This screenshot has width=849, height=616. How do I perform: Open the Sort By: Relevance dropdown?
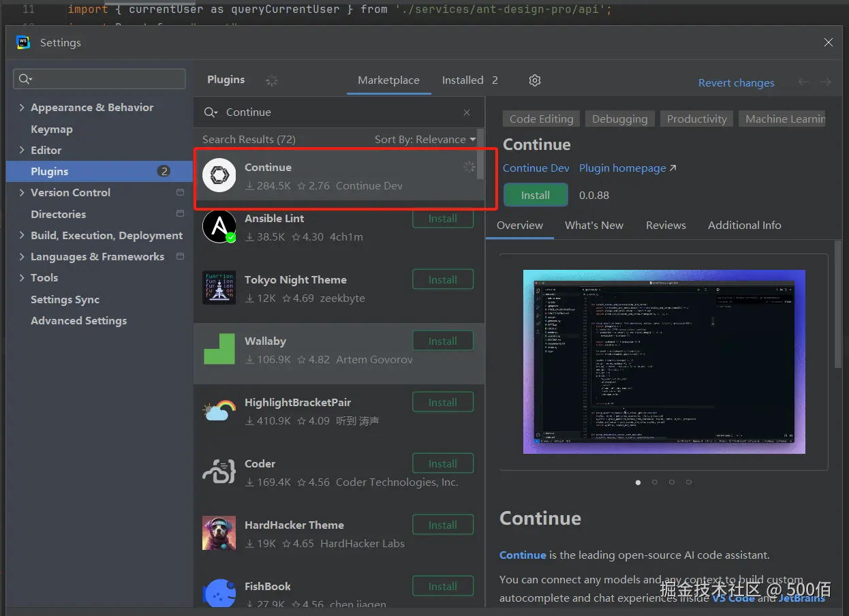coord(425,139)
